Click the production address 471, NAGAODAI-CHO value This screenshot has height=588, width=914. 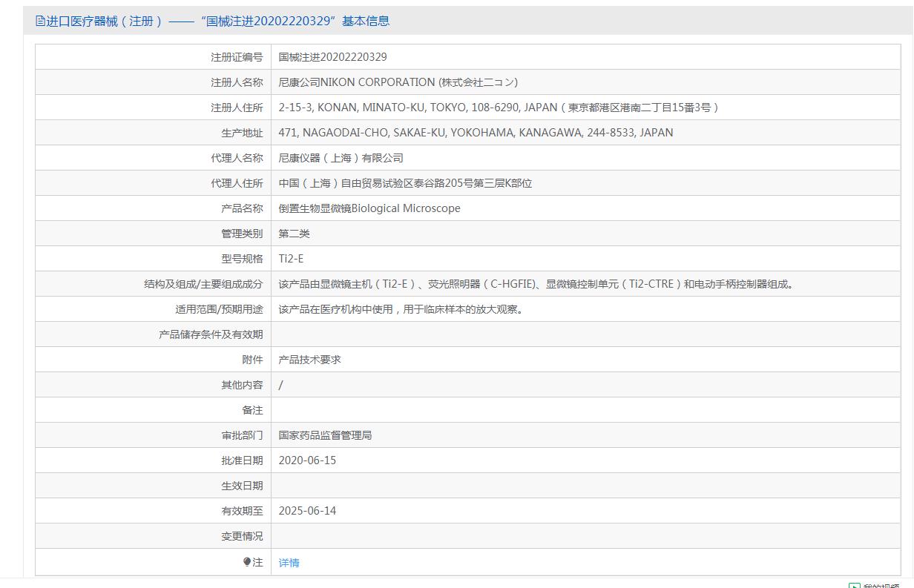[x=476, y=133]
